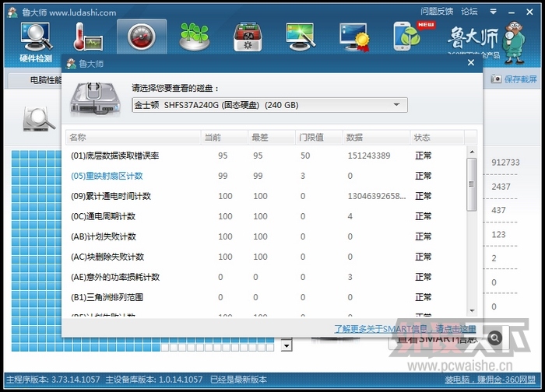Select row (AE)意外的功率损耗计数
Image resolution: width=545 pixels, height=392 pixels.
[x=266, y=277]
